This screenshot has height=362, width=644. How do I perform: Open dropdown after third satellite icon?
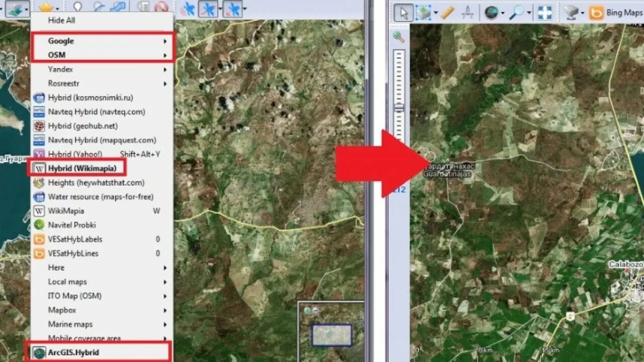click(245, 9)
